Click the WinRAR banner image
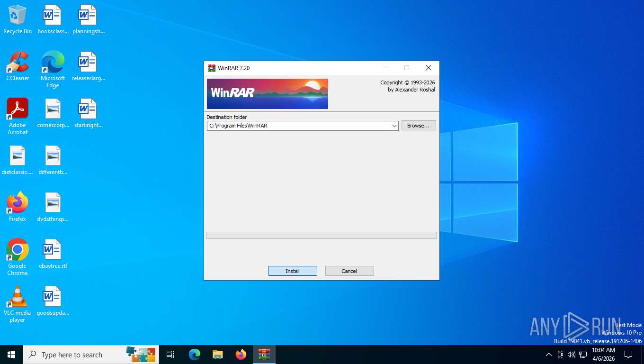This screenshot has width=644, height=364. click(x=268, y=94)
